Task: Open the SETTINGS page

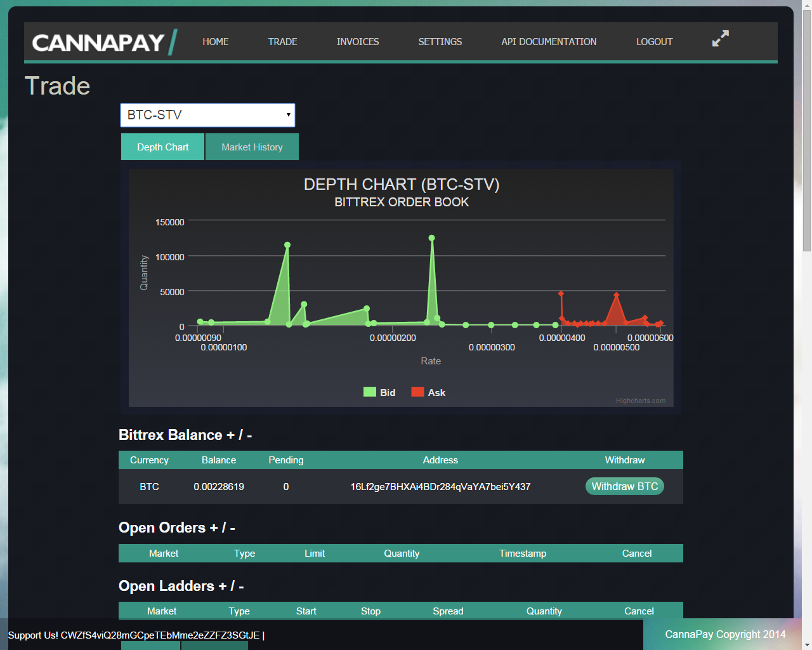Action: pyautogui.click(x=440, y=42)
